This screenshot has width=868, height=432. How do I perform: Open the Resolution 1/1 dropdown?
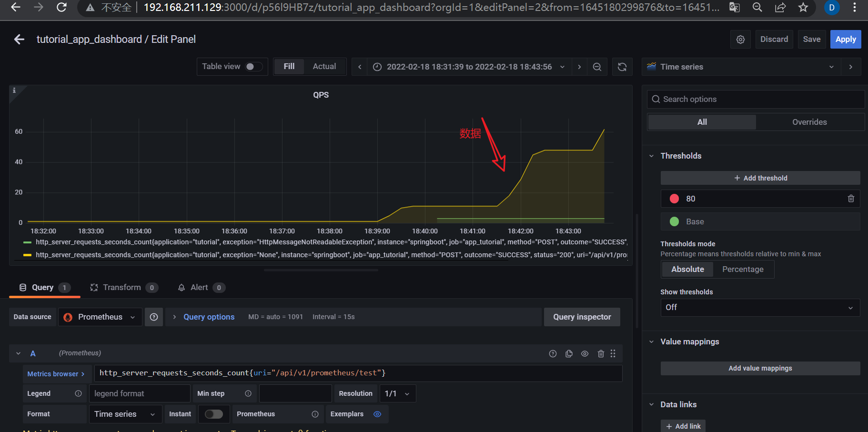pyautogui.click(x=397, y=393)
